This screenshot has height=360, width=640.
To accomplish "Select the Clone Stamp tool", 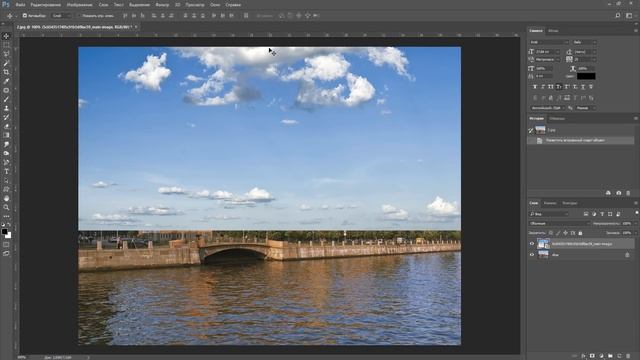I will tap(6, 108).
